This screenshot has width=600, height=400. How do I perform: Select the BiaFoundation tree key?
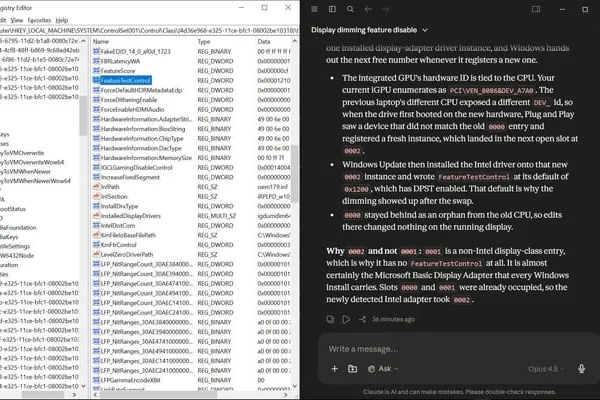[18, 227]
